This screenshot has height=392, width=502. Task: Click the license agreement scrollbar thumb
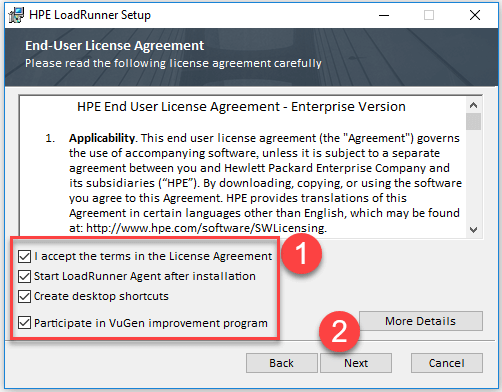coord(473,121)
